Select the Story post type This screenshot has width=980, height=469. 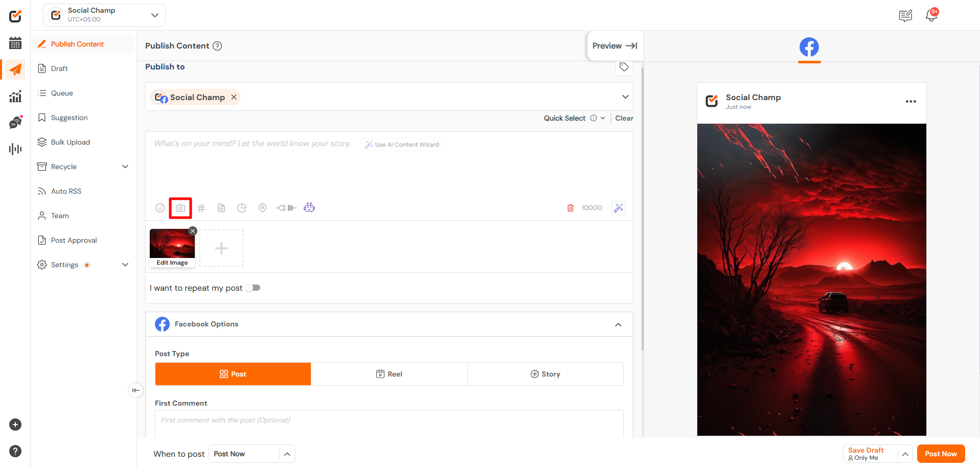pyautogui.click(x=545, y=374)
